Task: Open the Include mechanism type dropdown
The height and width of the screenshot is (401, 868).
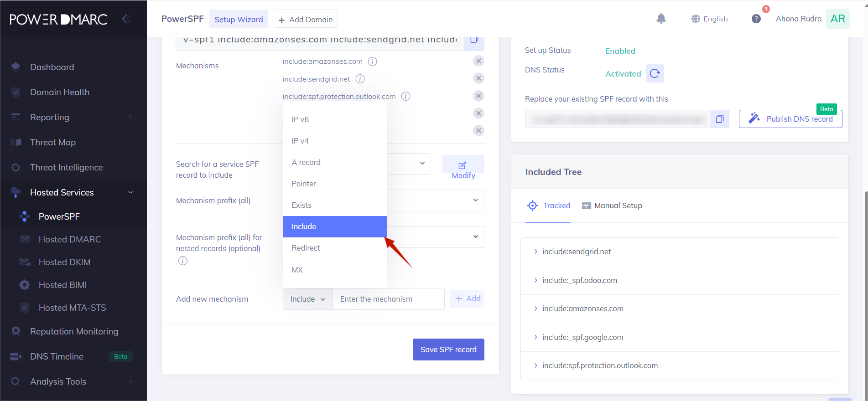Action: [307, 299]
